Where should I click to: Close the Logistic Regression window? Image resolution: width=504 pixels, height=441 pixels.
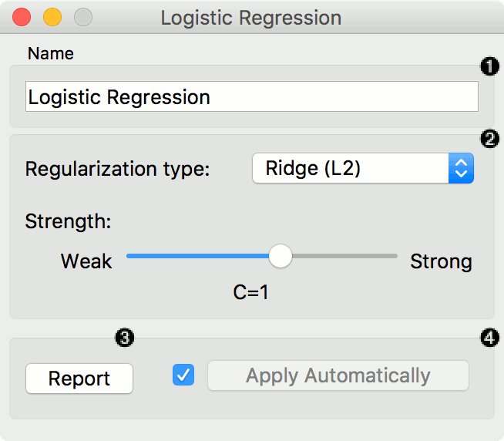point(22,18)
